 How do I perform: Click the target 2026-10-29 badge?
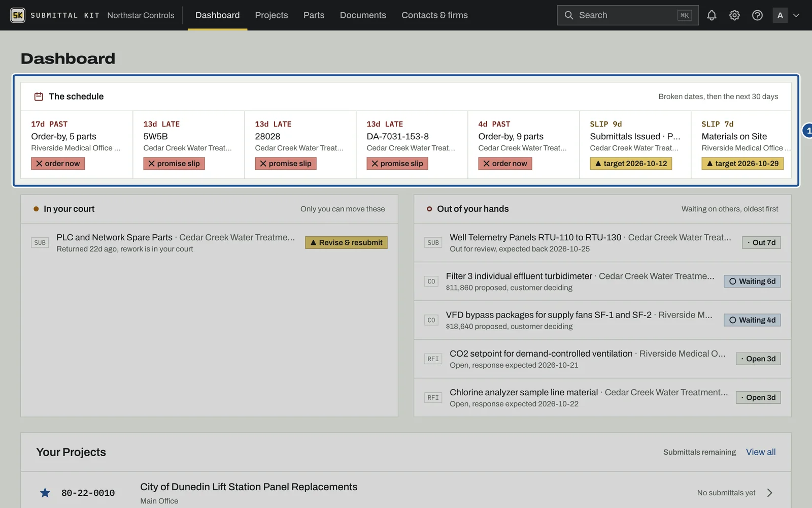(x=742, y=164)
